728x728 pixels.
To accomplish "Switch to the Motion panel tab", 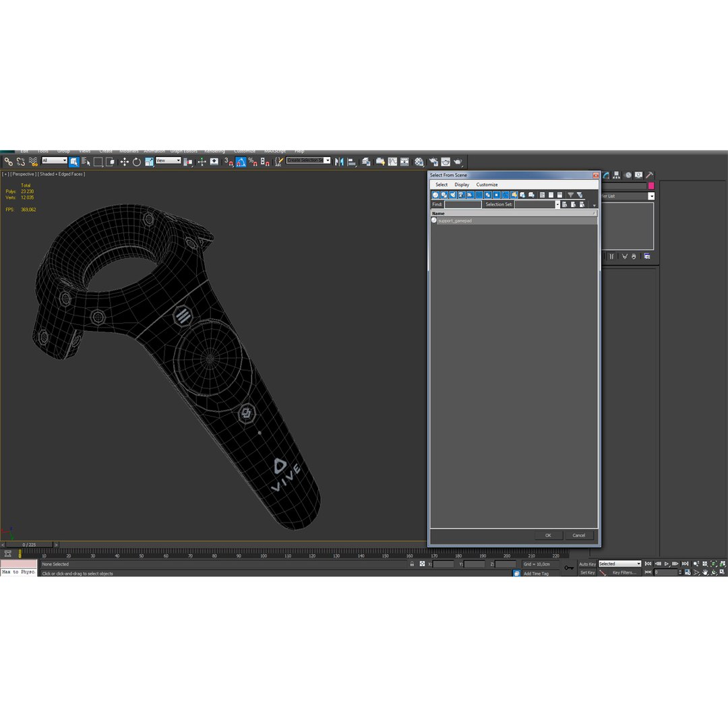I will click(628, 175).
